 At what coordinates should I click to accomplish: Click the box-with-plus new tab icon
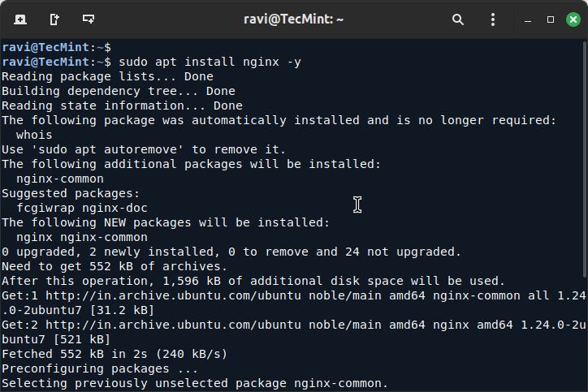pos(19,19)
